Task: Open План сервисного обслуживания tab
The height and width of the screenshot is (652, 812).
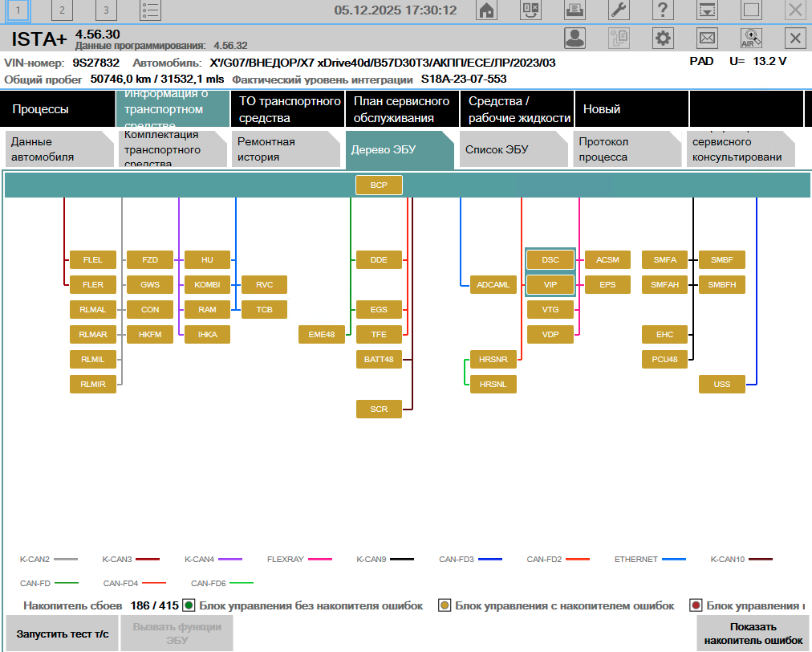Action: [x=401, y=109]
